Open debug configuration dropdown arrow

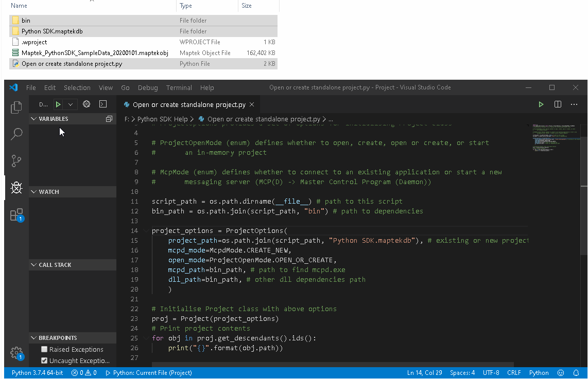point(70,104)
